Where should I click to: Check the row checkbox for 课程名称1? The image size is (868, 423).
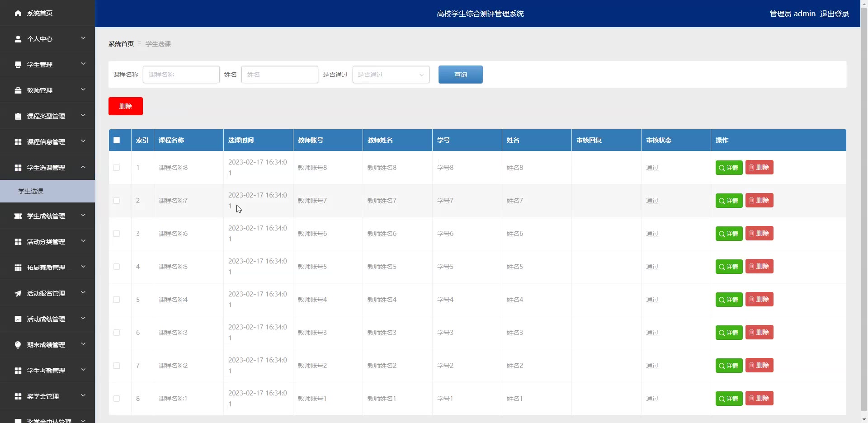click(117, 399)
